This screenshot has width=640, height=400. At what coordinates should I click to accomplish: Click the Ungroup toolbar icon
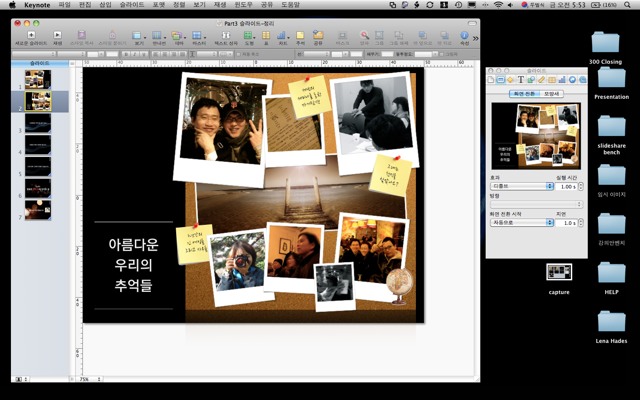point(398,36)
